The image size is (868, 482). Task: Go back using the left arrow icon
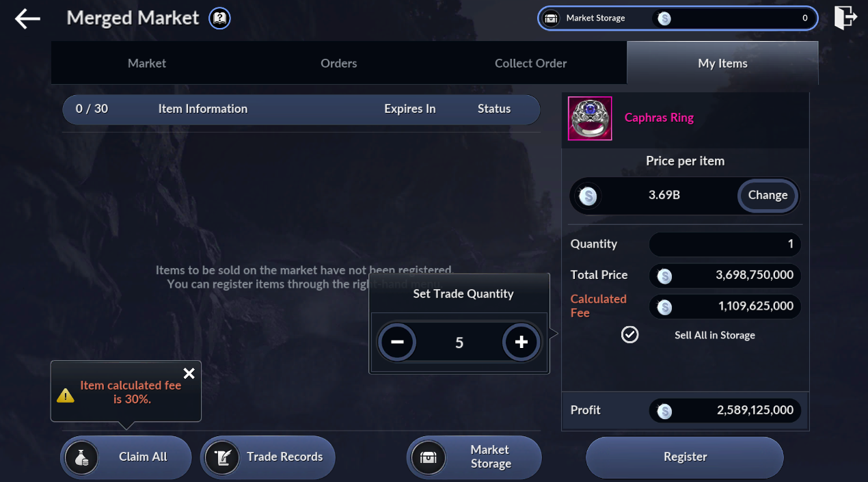click(27, 18)
